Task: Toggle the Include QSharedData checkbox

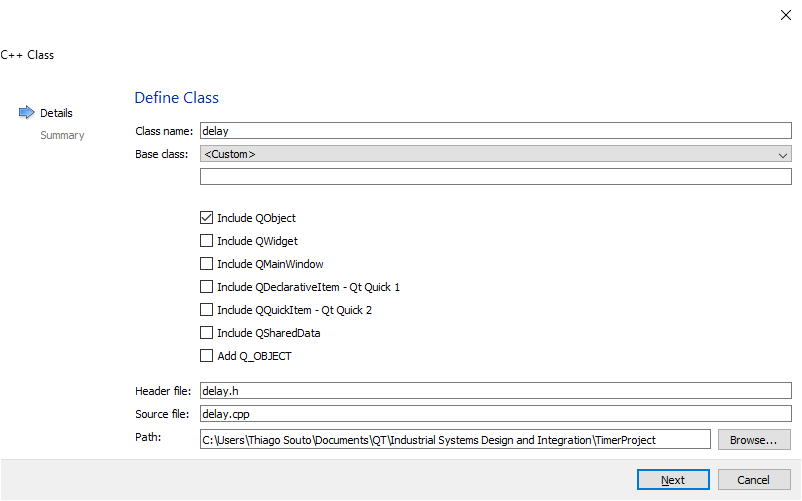Action: click(207, 333)
